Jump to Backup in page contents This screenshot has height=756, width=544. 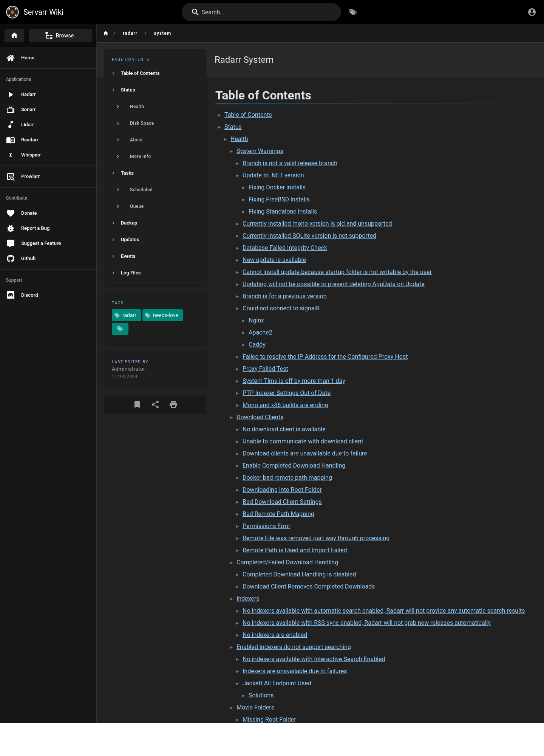click(155, 223)
